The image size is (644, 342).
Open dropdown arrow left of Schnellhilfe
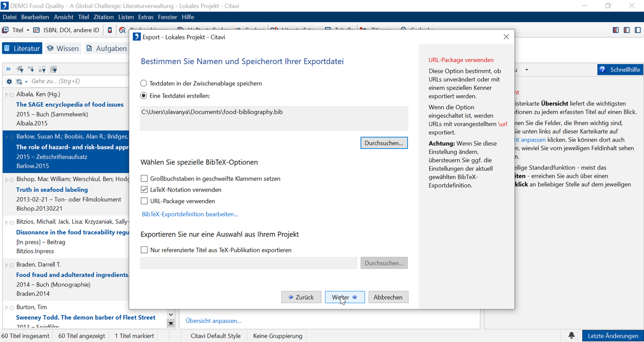click(x=526, y=69)
